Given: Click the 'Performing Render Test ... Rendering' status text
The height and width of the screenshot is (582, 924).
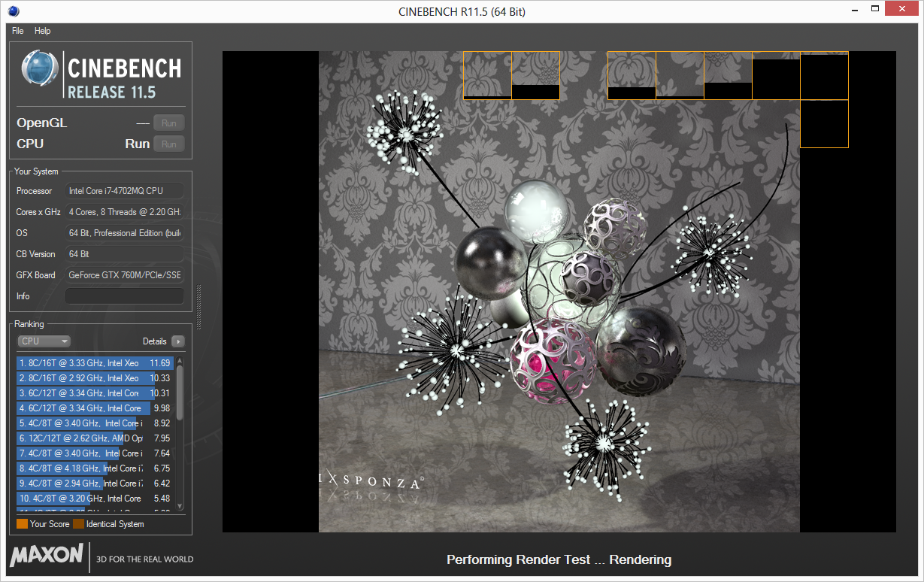Looking at the screenshot, I should pos(559,559).
